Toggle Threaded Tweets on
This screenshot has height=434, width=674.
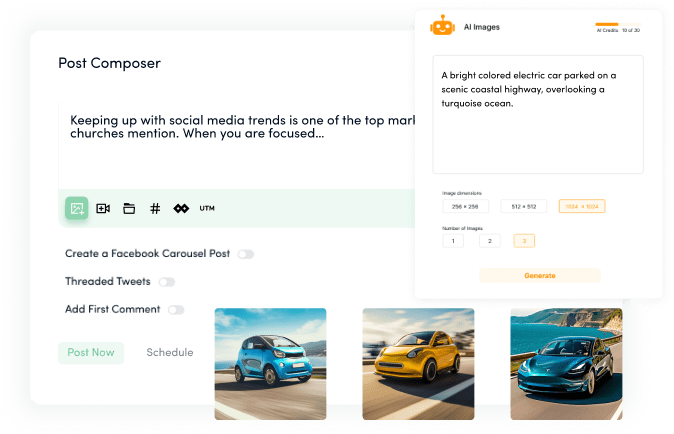pos(167,282)
